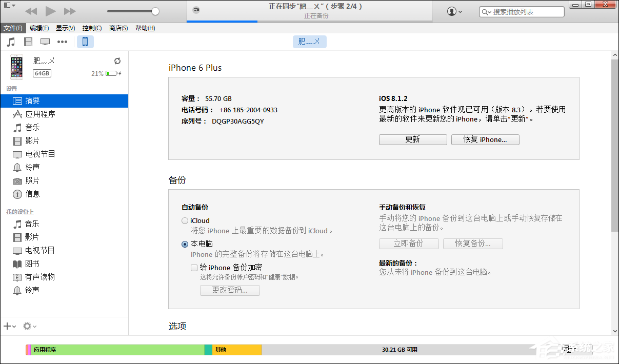Click the 搜索播放列表 search field
The image size is (619, 364).
coord(522,11)
